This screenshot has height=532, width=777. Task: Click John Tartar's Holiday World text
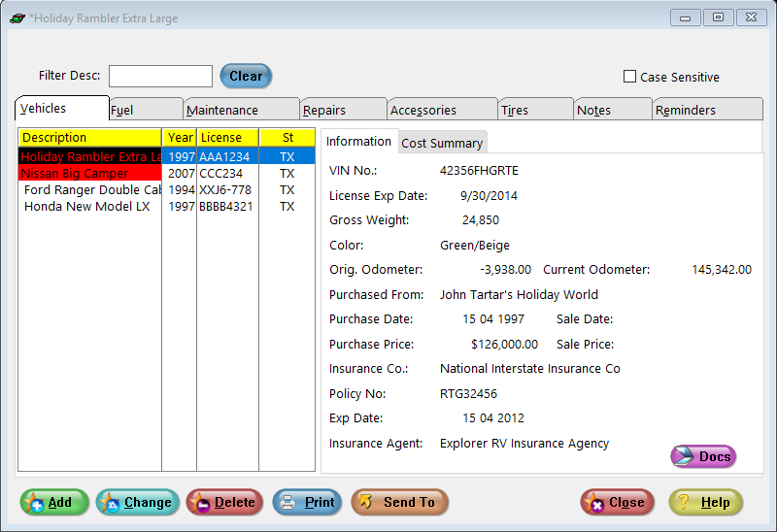point(519,295)
